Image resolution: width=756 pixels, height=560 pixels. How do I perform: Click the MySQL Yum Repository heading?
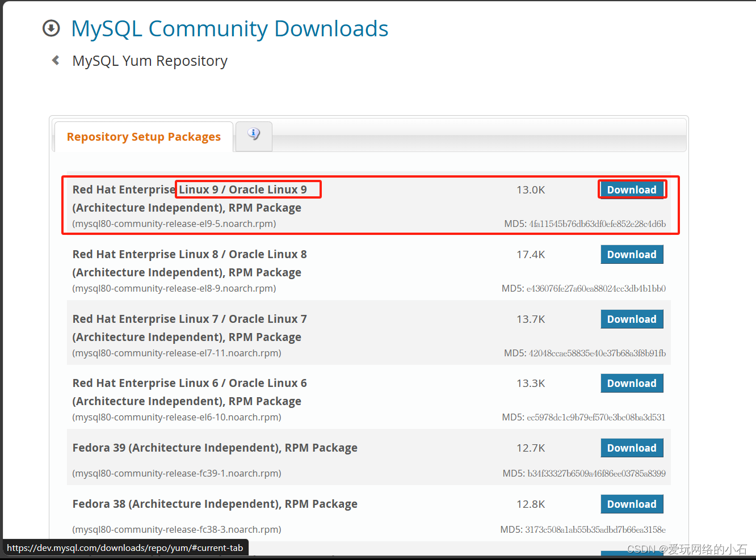(150, 61)
